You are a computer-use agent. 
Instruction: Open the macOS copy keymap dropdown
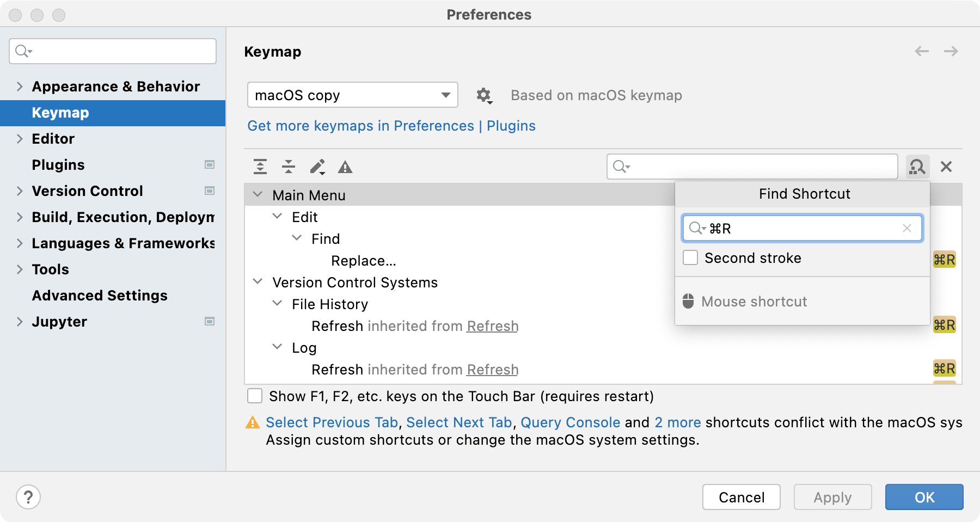pyautogui.click(x=352, y=95)
